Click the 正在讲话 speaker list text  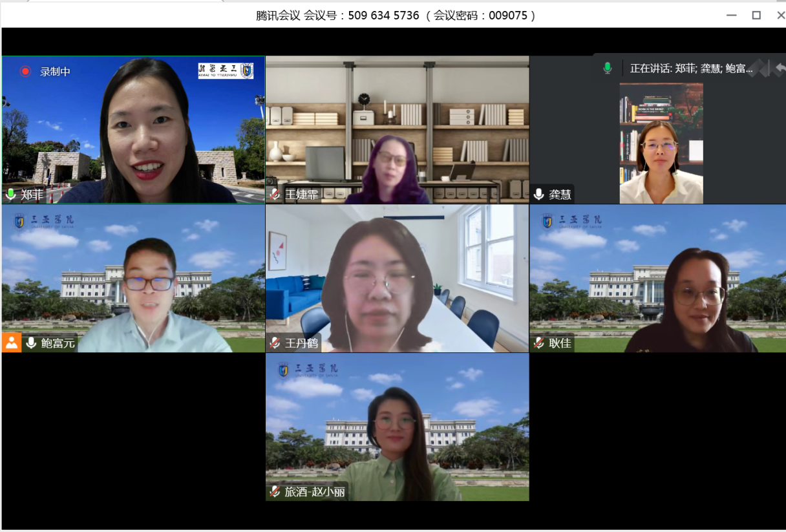pyautogui.click(x=691, y=69)
